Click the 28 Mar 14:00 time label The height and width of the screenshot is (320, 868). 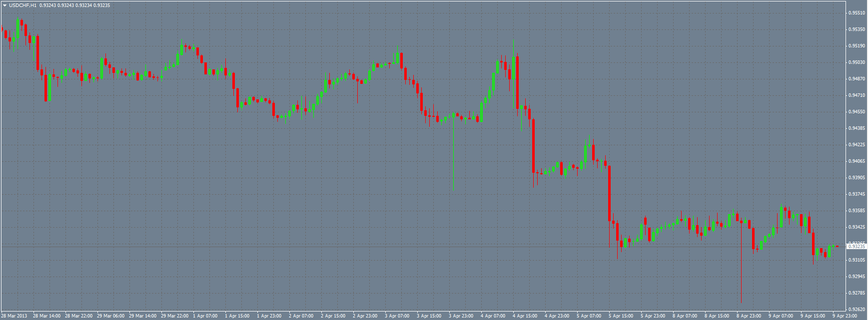(x=47, y=316)
